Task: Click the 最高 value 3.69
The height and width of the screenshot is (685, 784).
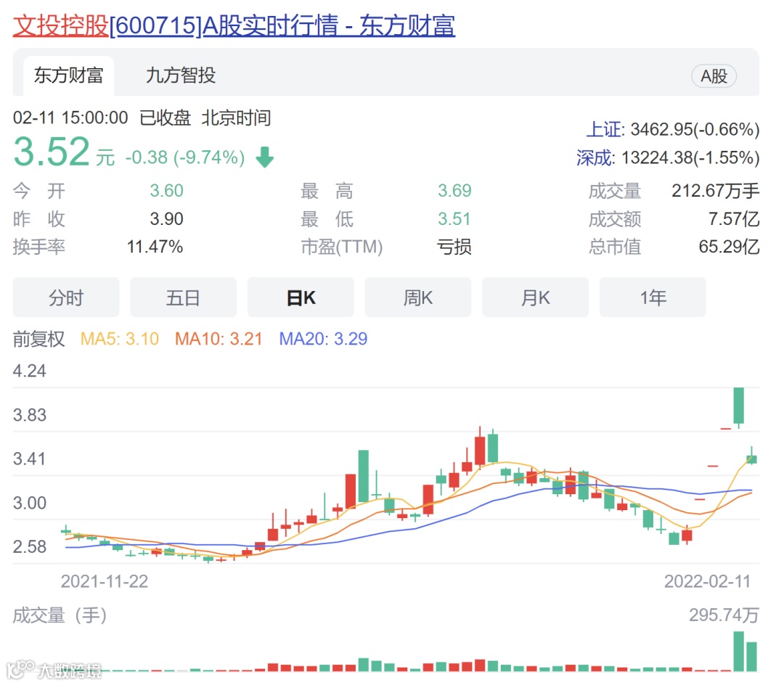Action: pos(454,190)
